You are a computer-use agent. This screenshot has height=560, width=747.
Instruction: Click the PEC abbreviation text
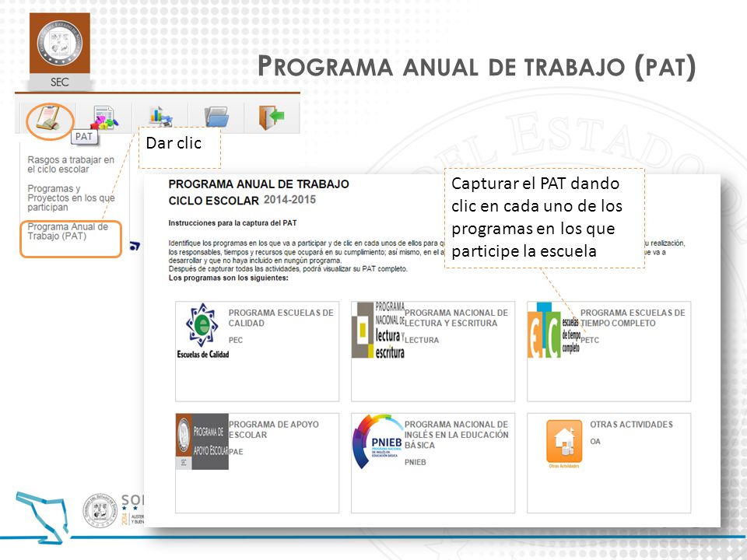click(x=235, y=340)
